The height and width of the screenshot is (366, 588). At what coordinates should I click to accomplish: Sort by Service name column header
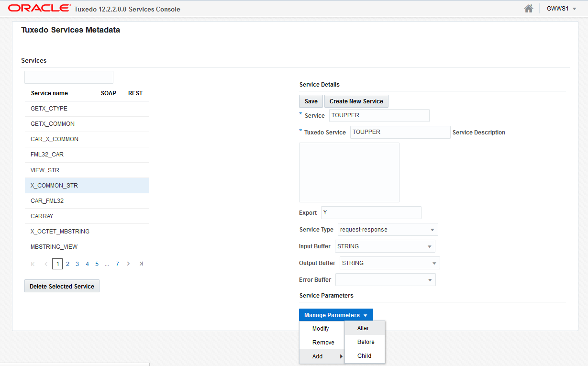[x=49, y=93]
